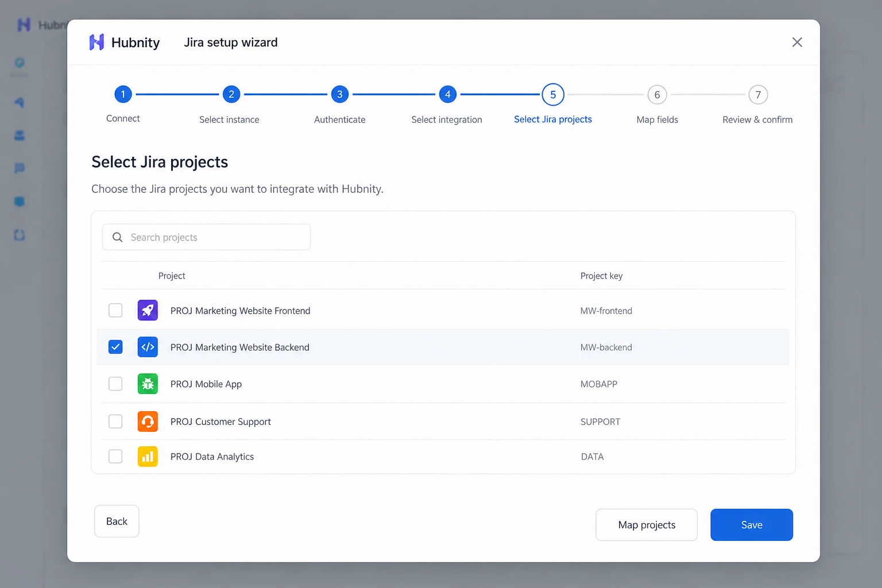Uncheck the PROJ Marketing Website Backend checkbox
The width and height of the screenshot is (882, 588).
[115, 347]
